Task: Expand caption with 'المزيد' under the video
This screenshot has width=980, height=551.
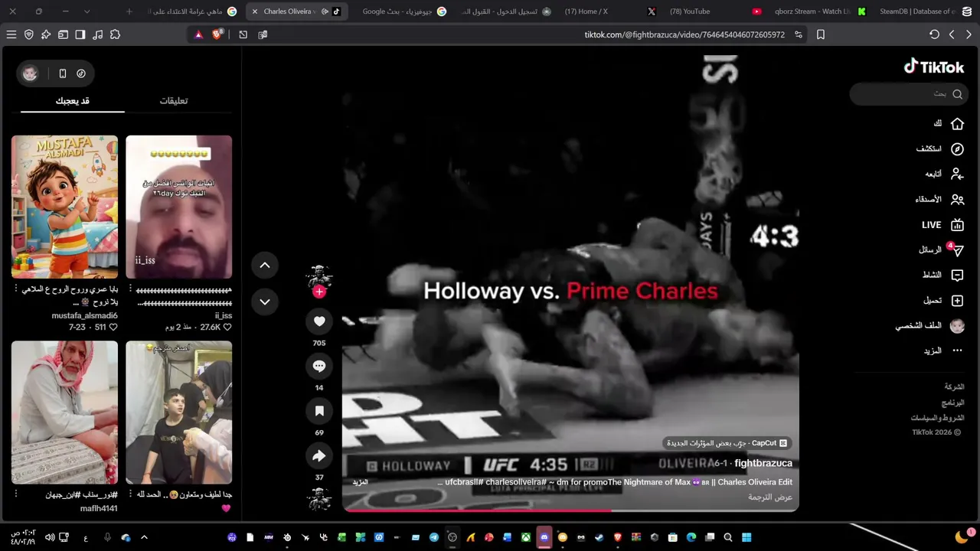Action: pyautogui.click(x=360, y=482)
